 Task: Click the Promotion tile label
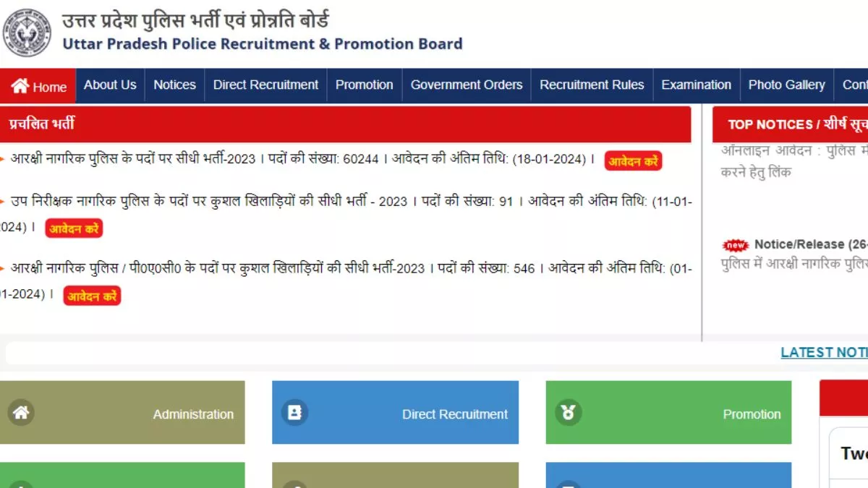coord(752,414)
